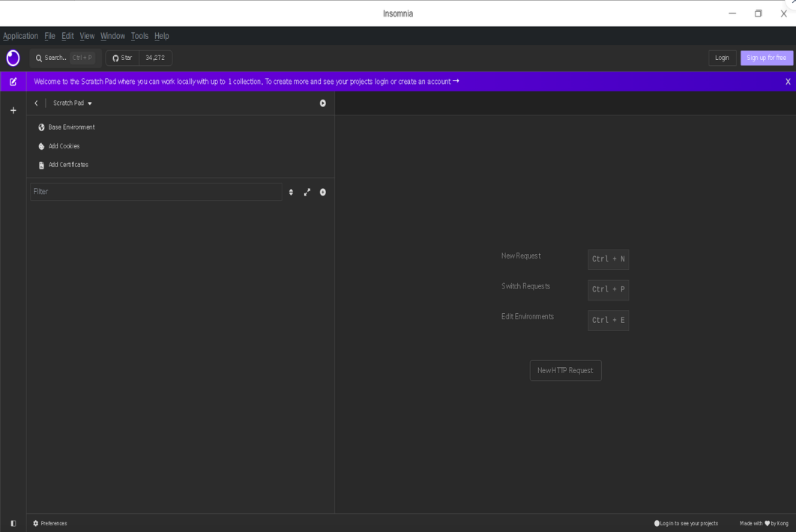Viewport: 796px width, 532px height.
Task: Click Made with love by Kong link
Action: coord(764,523)
